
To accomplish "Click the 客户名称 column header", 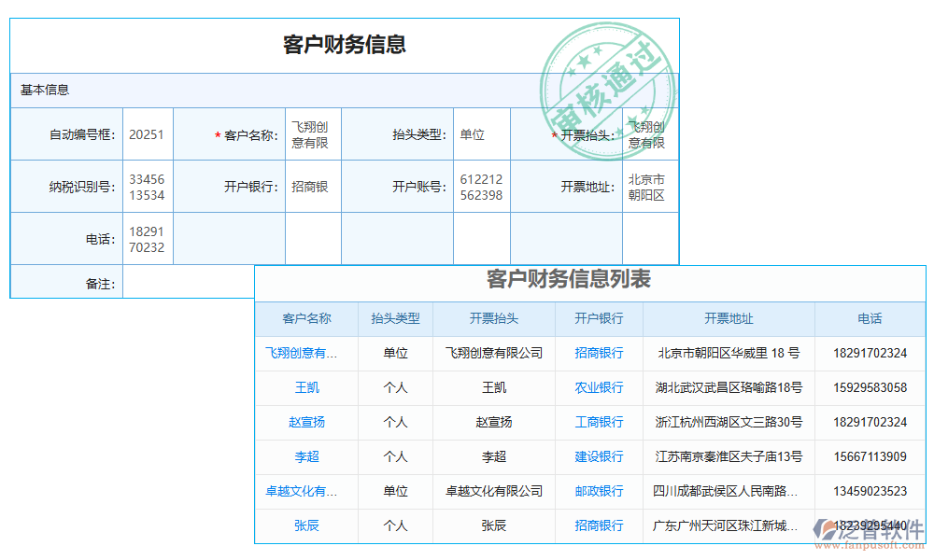I will point(307,319).
